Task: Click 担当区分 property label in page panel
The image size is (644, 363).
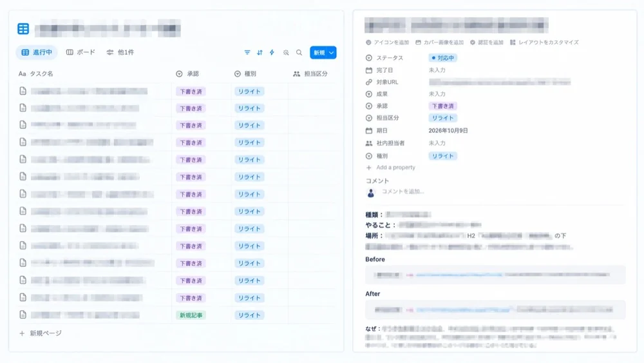Action: (383, 118)
